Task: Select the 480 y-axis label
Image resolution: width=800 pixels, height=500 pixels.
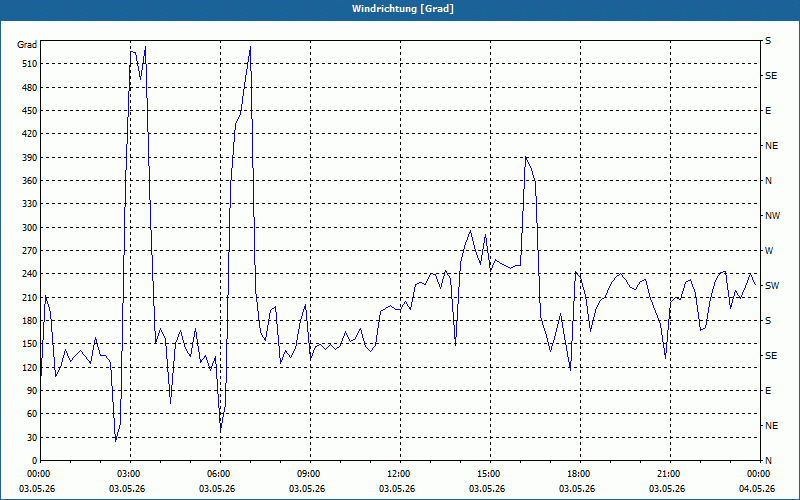Action: (x=29, y=88)
